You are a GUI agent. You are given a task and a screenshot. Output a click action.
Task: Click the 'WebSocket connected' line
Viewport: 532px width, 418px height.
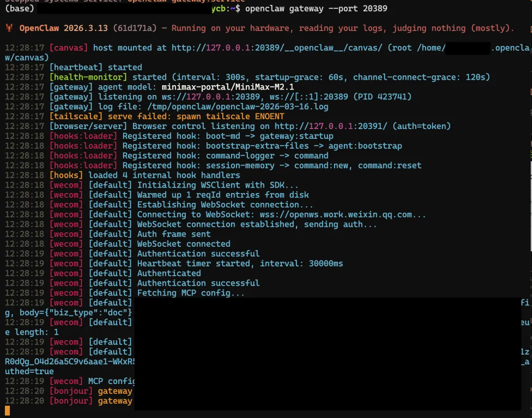tap(184, 244)
